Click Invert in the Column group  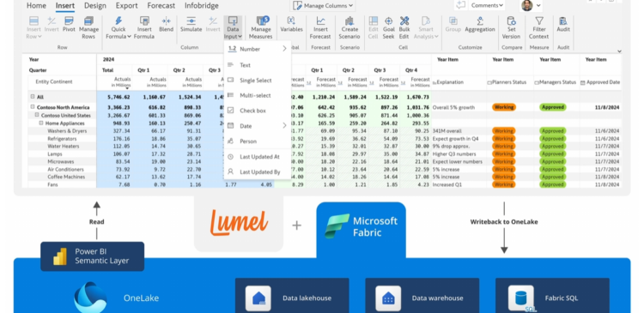213,25
